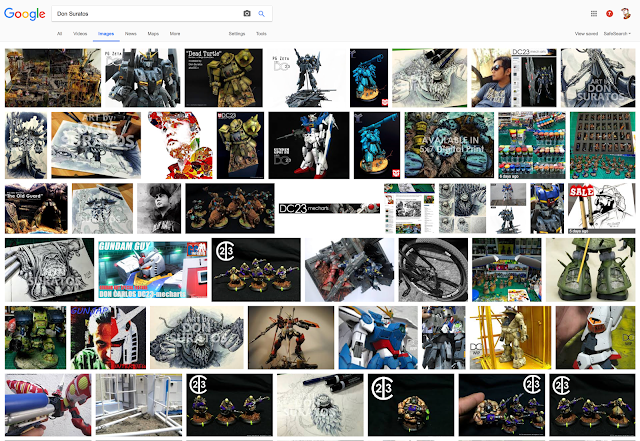The height and width of the screenshot is (441, 640).
Task: Click the Google logo
Action: pos(24,13)
